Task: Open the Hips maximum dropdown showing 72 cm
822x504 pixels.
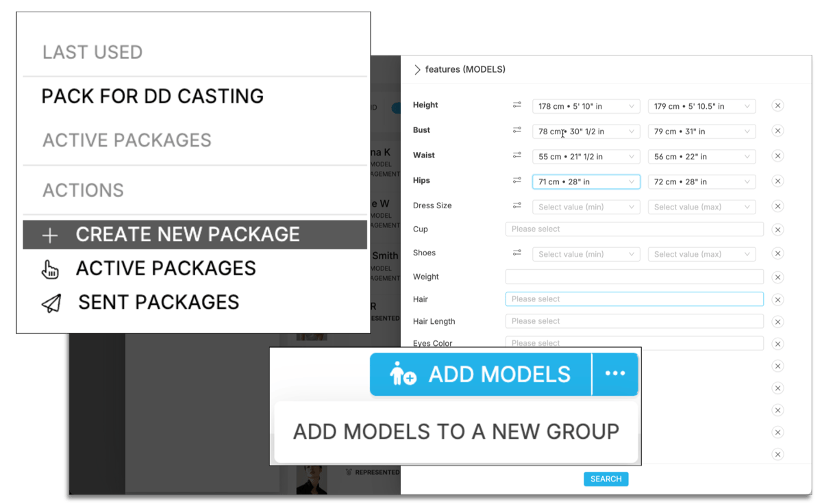Action: [x=701, y=182]
